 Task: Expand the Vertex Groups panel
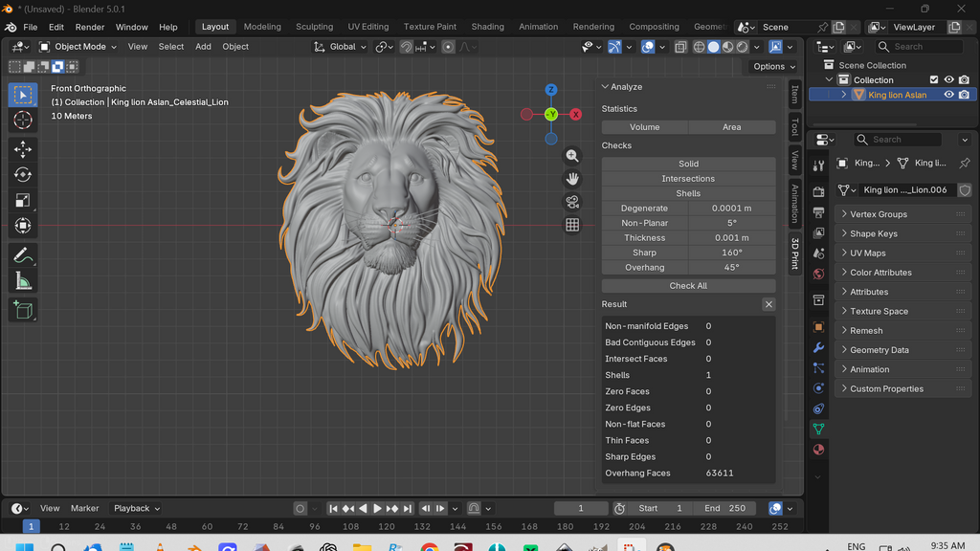pyautogui.click(x=903, y=214)
